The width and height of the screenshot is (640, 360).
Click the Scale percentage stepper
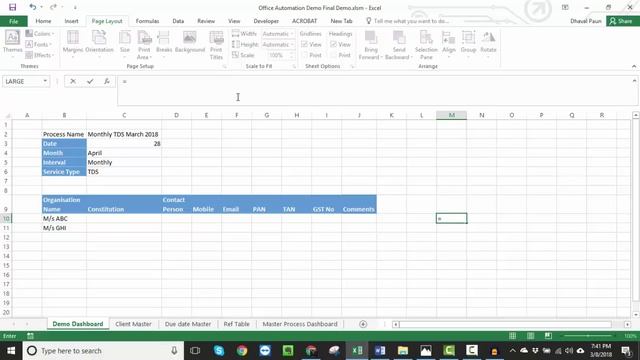coord(292,55)
